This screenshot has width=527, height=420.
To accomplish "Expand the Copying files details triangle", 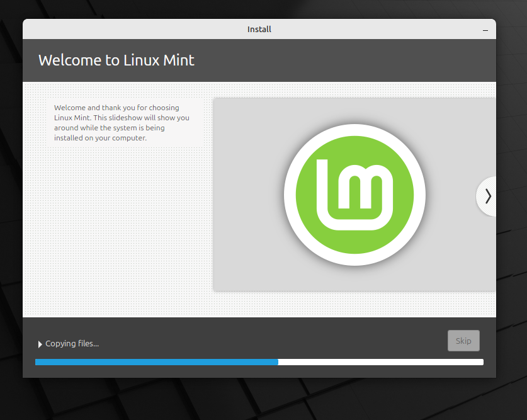I will tap(40, 344).
